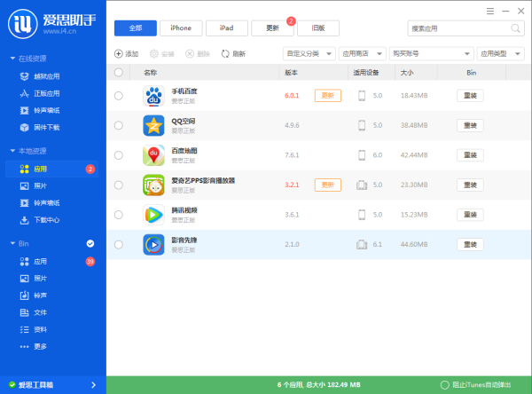This screenshot has width=532, height=394.
Task: Switch to the iPad tab
Action: tap(227, 28)
